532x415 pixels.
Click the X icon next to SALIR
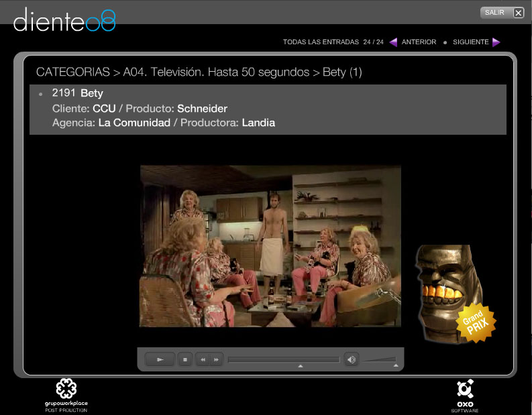[518, 13]
